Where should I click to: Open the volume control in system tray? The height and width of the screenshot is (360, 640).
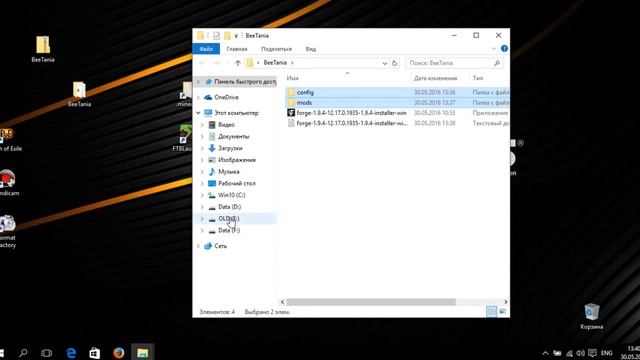tap(580, 353)
